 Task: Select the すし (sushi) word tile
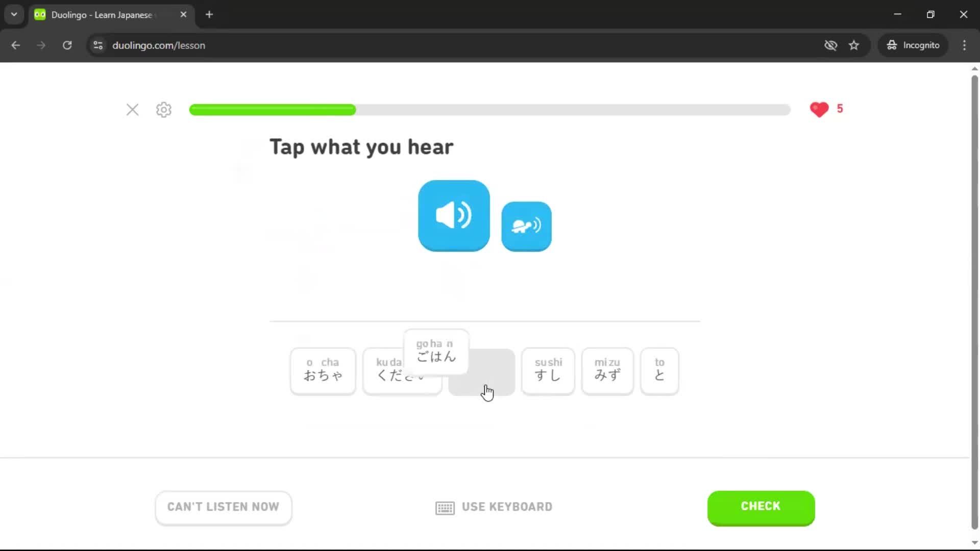click(x=548, y=371)
